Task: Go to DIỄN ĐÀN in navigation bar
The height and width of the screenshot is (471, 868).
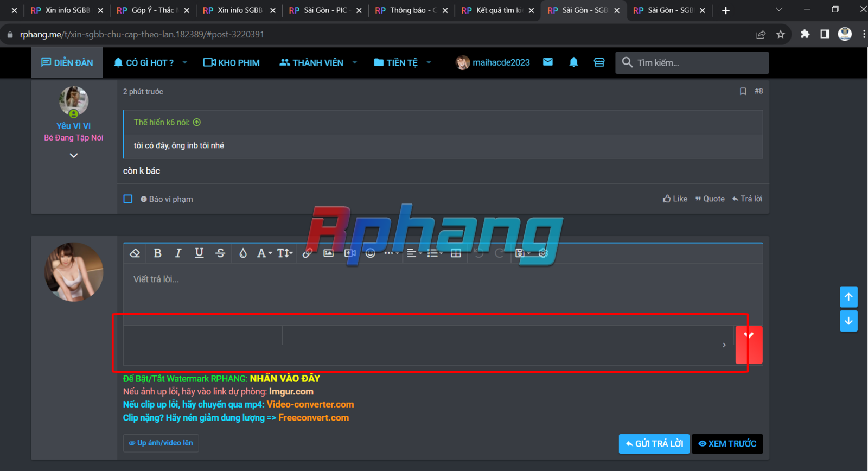Action: [67, 62]
